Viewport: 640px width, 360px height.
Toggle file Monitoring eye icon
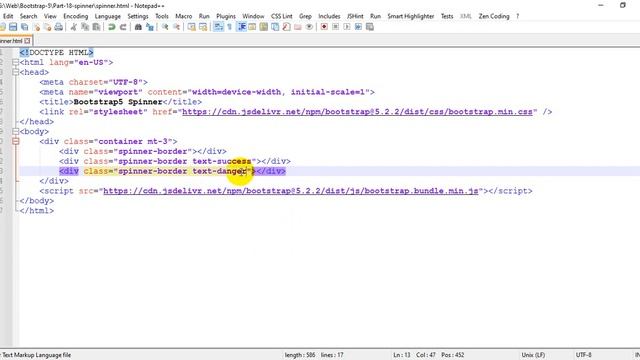click(309, 27)
